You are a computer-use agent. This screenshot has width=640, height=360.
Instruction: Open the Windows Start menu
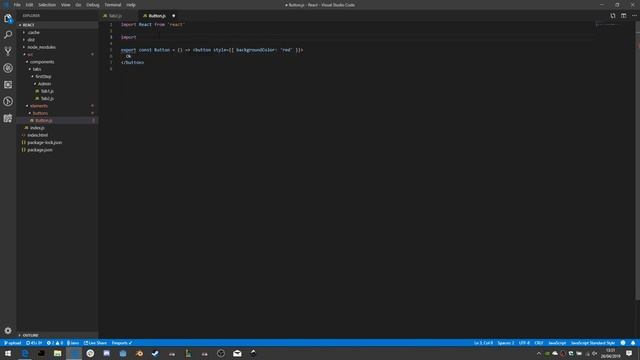pyautogui.click(x=8, y=353)
